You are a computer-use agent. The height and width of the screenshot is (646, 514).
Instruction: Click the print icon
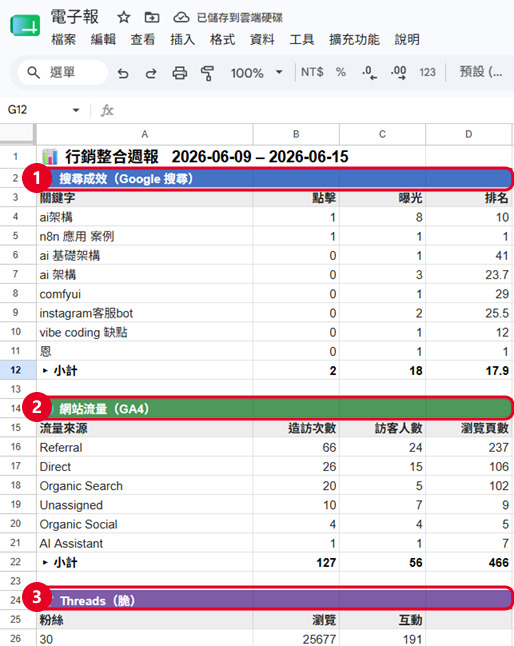click(180, 73)
